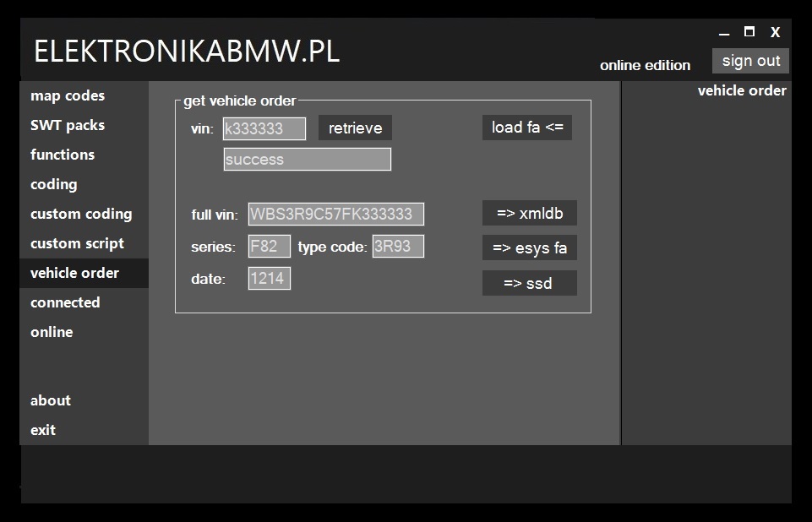Close the application with the X
The height and width of the screenshot is (522, 812).
775,32
